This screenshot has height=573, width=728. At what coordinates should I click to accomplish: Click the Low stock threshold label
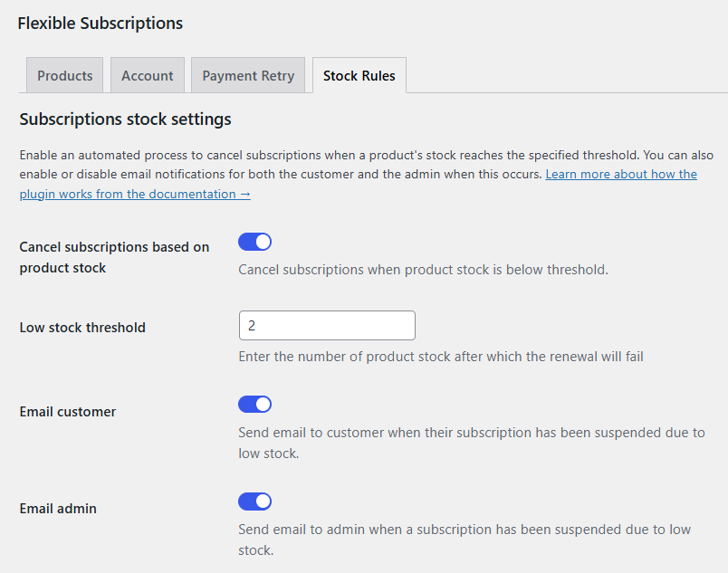click(x=82, y=328)
